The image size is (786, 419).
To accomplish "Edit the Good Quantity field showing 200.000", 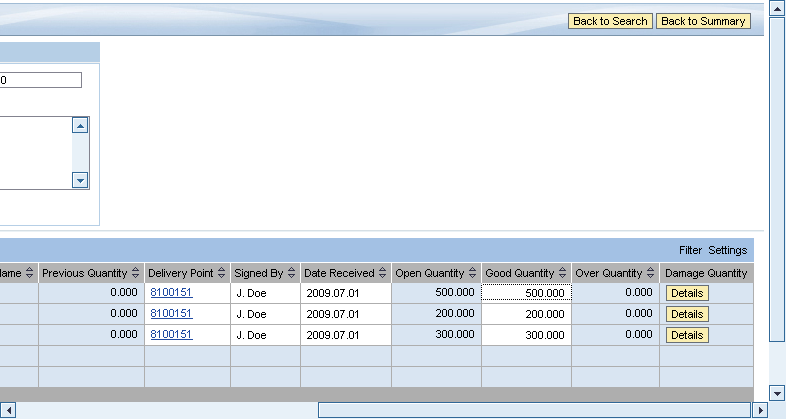I will (526, 314).
